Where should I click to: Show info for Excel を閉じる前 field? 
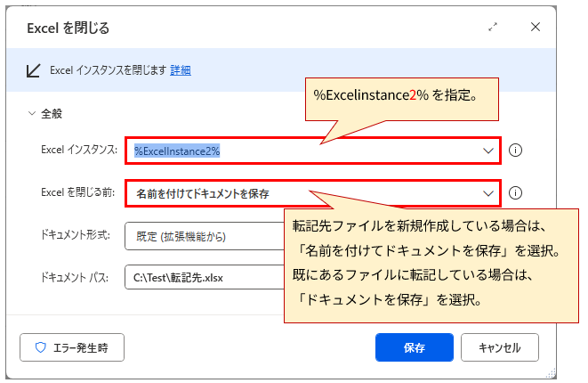(x=515, y=193)
